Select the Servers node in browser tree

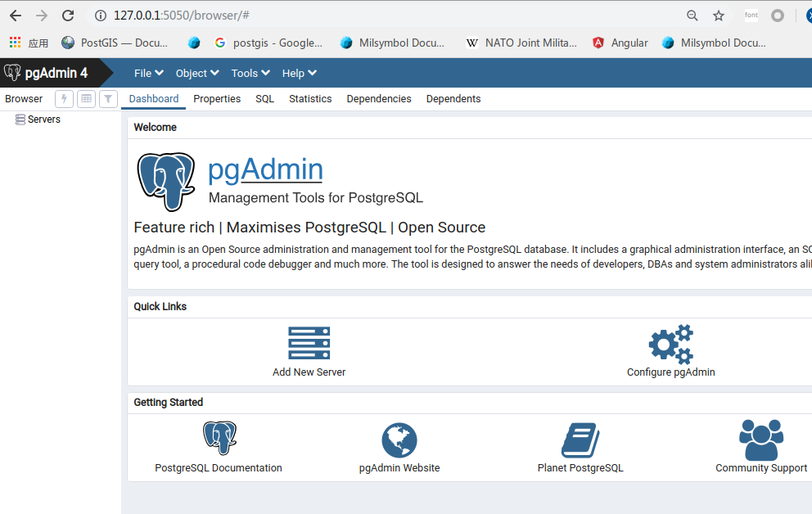pos(44,119)
